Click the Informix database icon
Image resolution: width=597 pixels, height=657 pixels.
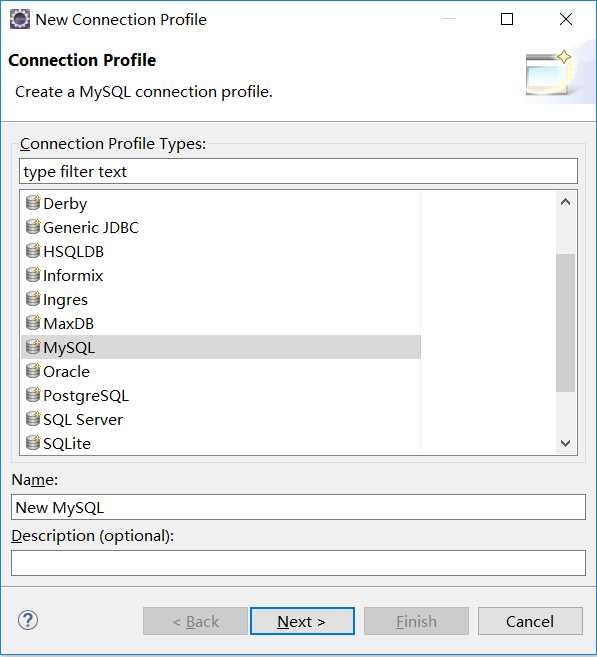pyautogui.click(x=33, y=275)
